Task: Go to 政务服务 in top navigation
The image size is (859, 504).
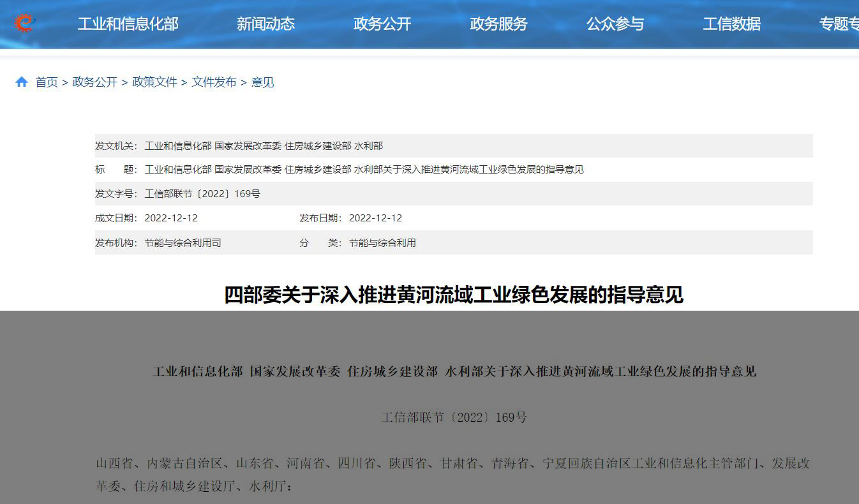Action: tap(498, 24)
